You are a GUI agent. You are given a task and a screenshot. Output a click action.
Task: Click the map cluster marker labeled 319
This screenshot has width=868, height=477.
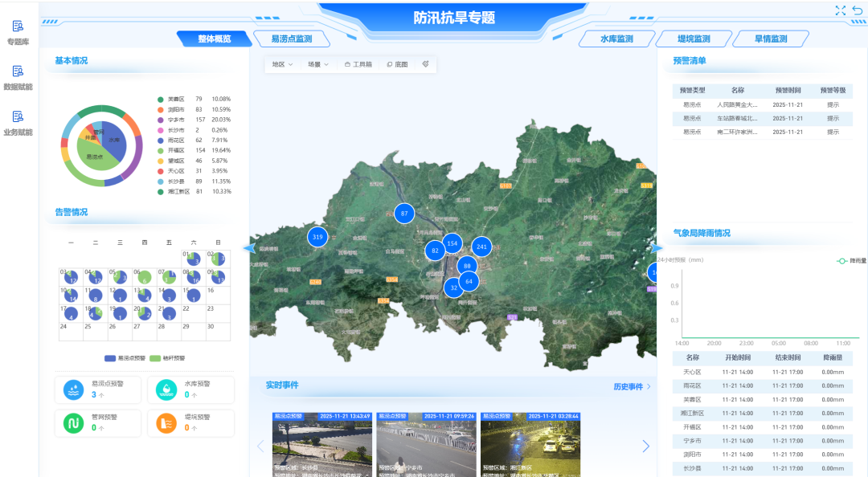[317, 237]
